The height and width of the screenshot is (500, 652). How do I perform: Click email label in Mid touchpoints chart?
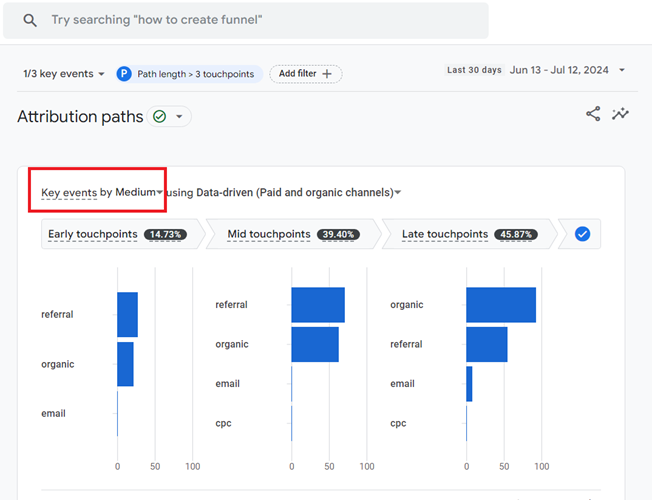point(227,384)
